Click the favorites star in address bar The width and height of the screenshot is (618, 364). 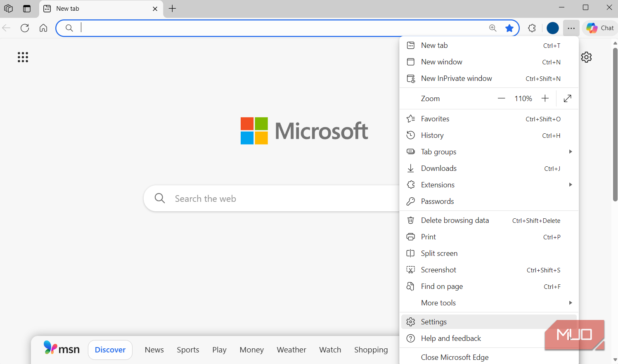[x=509, y=28]
